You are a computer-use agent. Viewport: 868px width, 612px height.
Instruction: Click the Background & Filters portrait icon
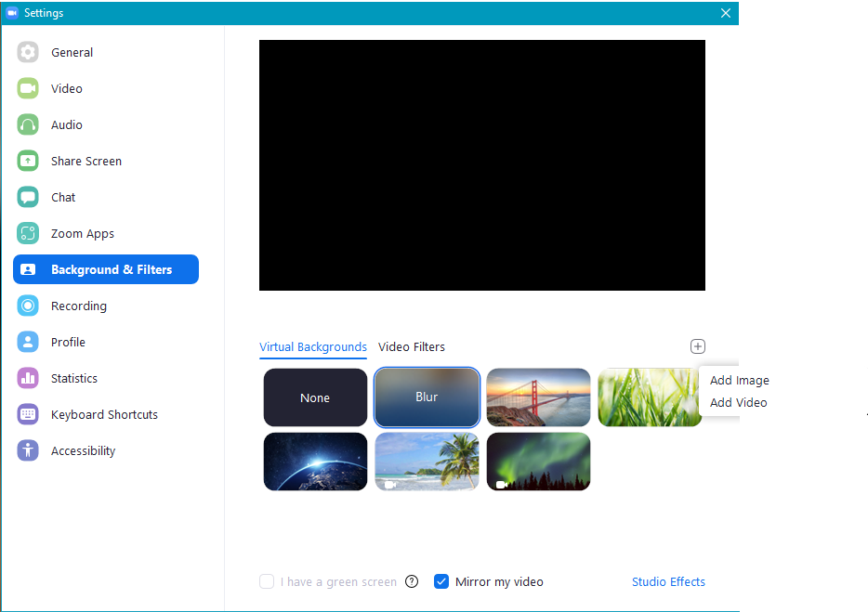click(x=28, y=269)
